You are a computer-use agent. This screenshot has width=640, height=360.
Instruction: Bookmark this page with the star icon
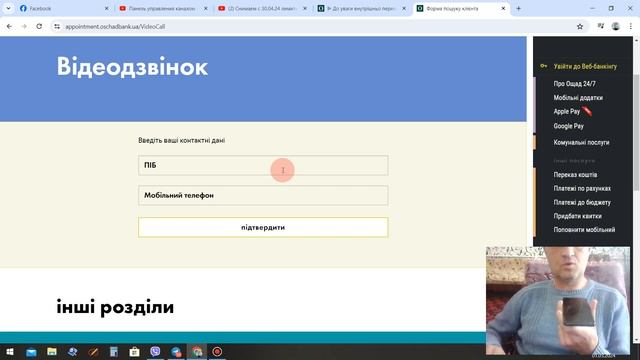point(580,27)
